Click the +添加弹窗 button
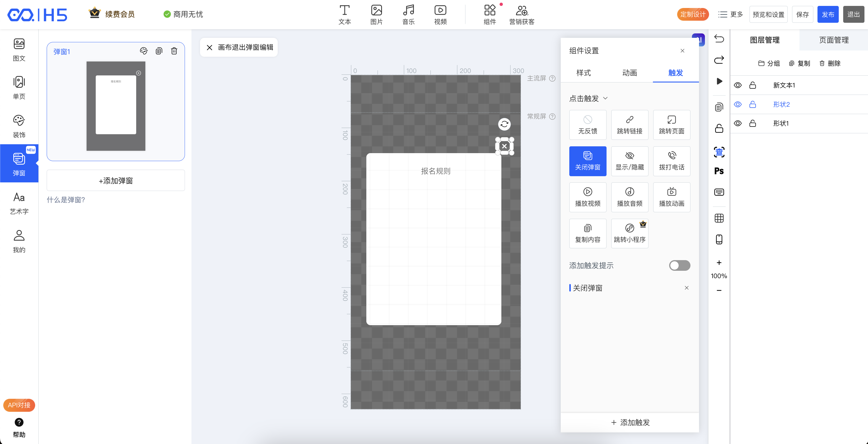 click(x=116, y=181)
